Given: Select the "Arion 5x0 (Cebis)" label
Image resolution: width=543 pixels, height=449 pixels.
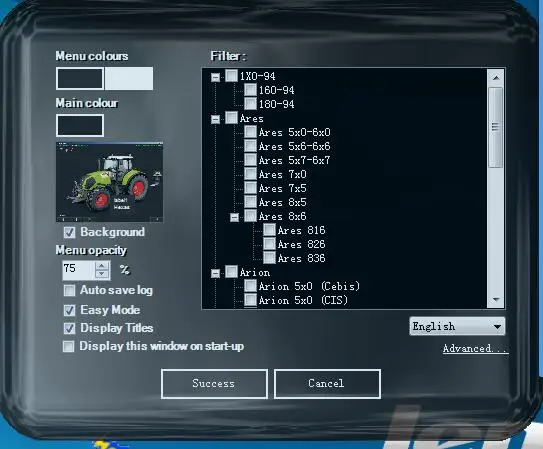Looking at the screenshot, I should (x=309, y=286).
